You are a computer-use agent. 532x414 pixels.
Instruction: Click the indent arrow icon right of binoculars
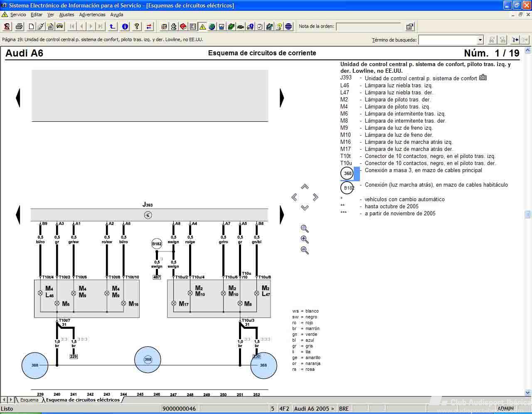[515, 40]
